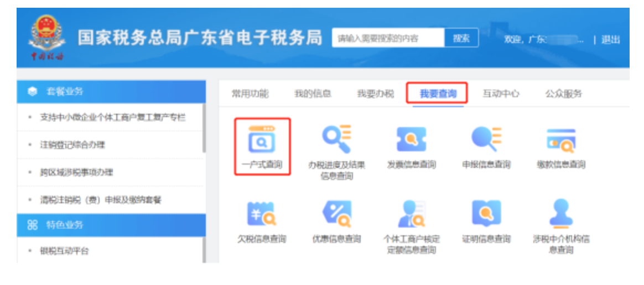The width and height of the screenshot is (644, 285).
Task: Click the 套餐业务 section cube icon
Action: (33, 92)
